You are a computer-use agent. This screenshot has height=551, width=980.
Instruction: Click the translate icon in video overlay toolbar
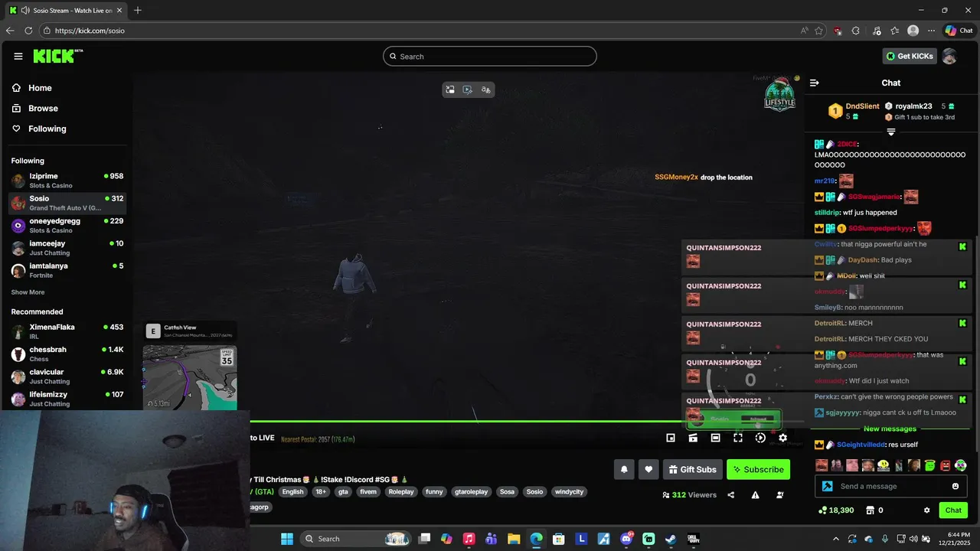click(x=485, y=90)
